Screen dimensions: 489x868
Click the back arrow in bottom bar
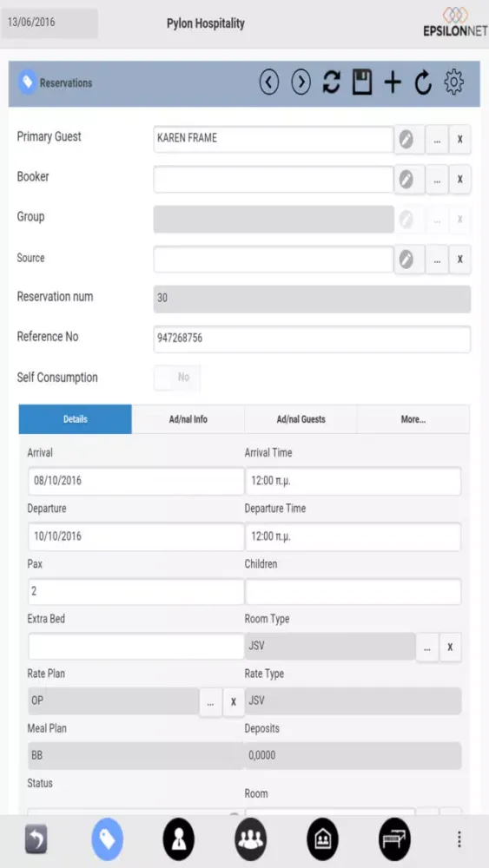[x=36, y=839]
